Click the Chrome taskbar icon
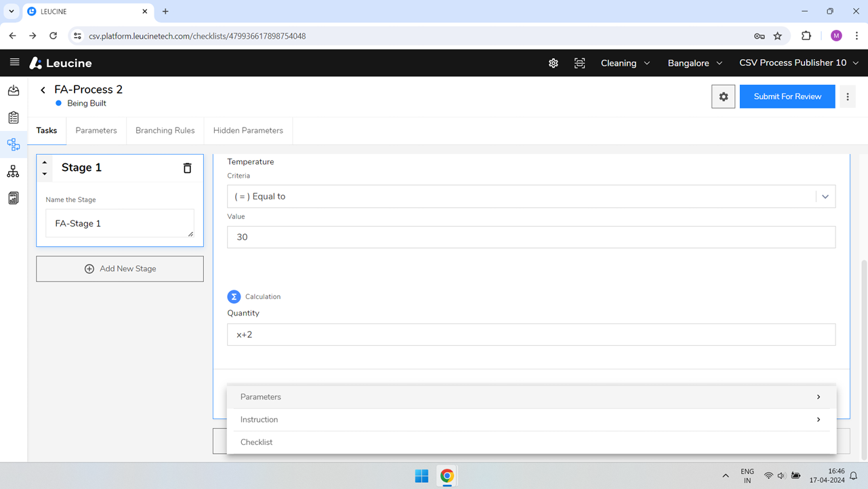Image resolution: width=868 pixels, height=489 pixels. click(447, 476)
